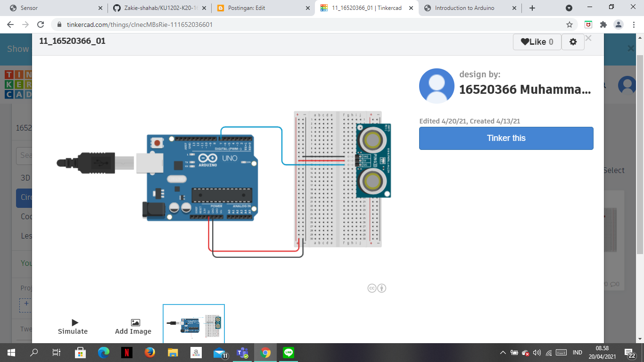Reload the Tinkercad page

[x=41, y=25]
